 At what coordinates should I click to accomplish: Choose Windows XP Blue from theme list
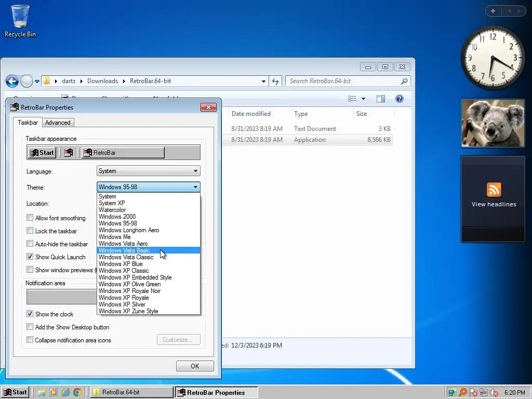[148, 264]
